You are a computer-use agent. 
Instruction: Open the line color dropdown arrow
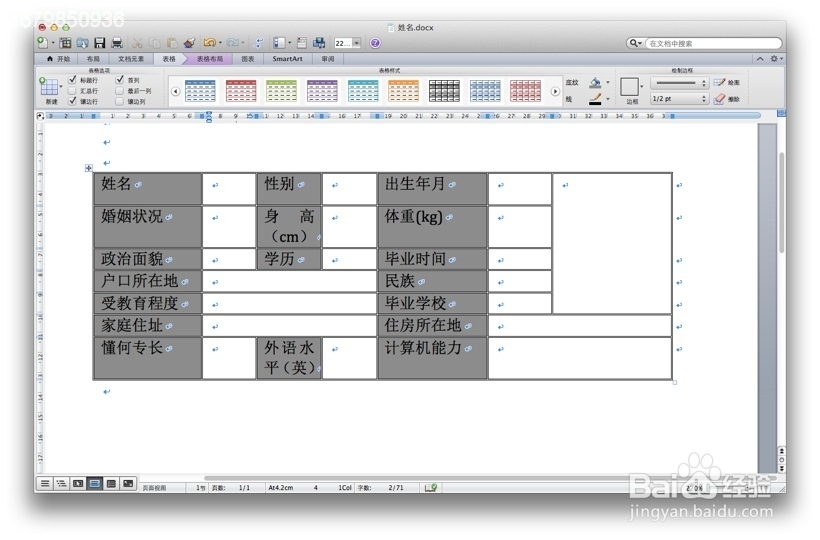[608, 99]
